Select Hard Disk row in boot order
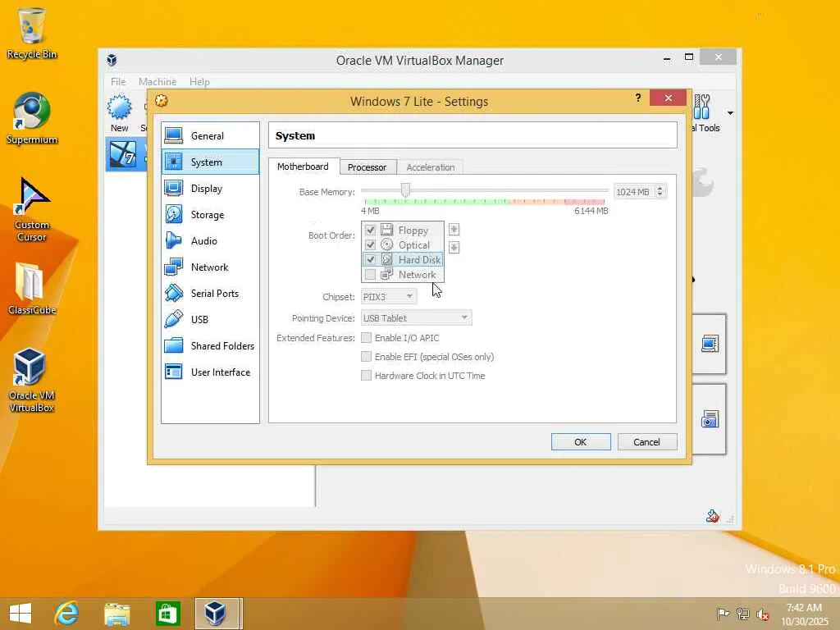 403,260
